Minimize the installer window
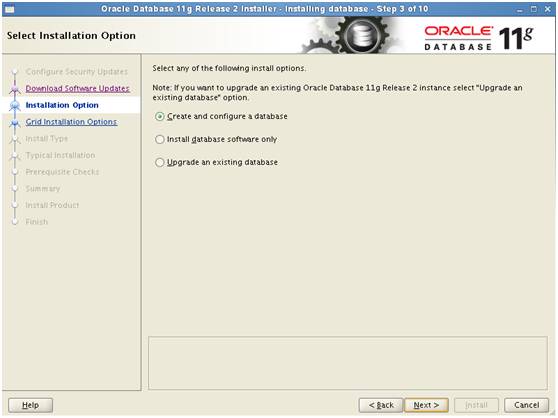The image size is (558, 418). (x=520, y=10)
